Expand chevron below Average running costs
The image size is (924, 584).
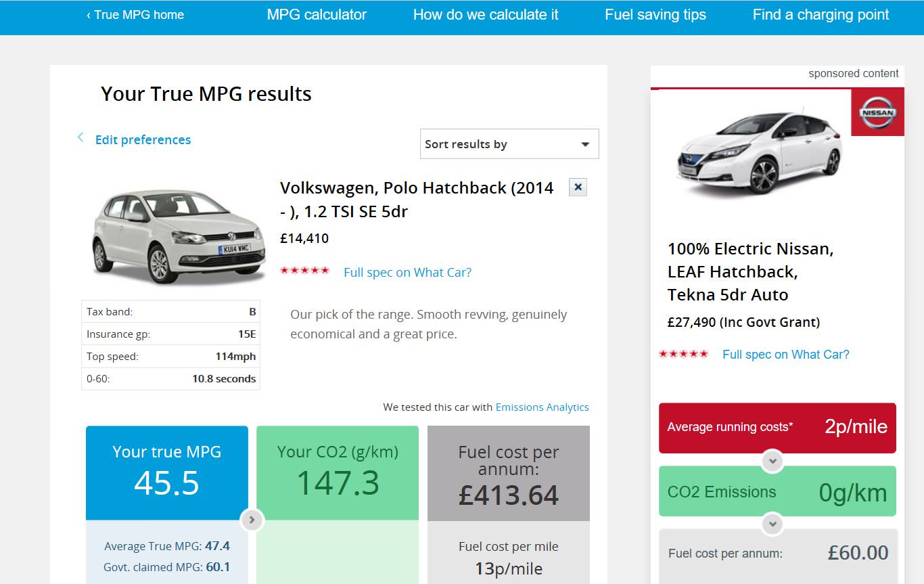point(772,461)
